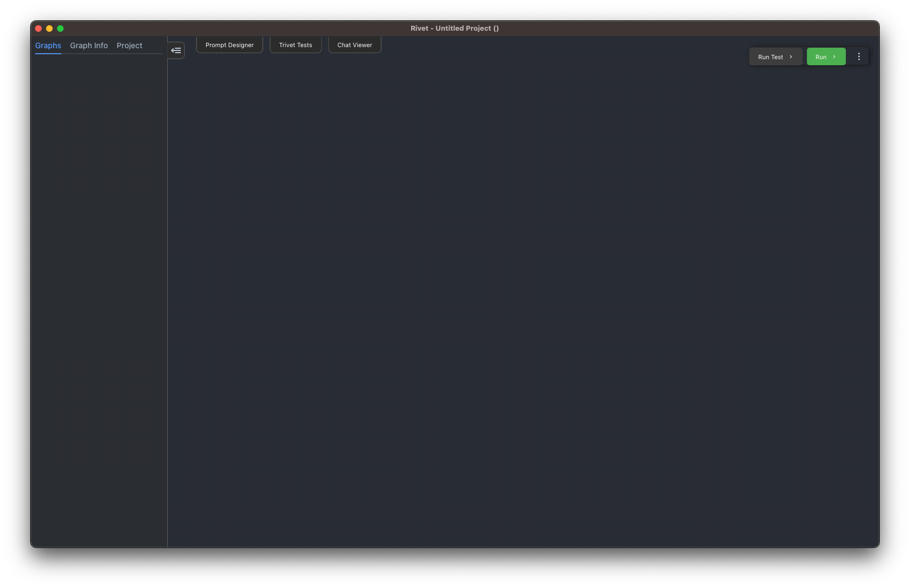
Task: Open the Chat Viewer
Action: click(x=355, y=45)
